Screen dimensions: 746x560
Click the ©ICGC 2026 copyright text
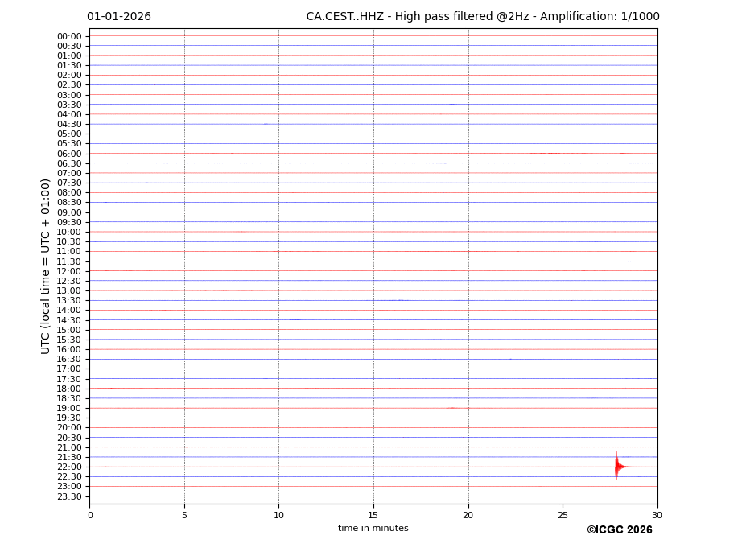coord(619,529)
